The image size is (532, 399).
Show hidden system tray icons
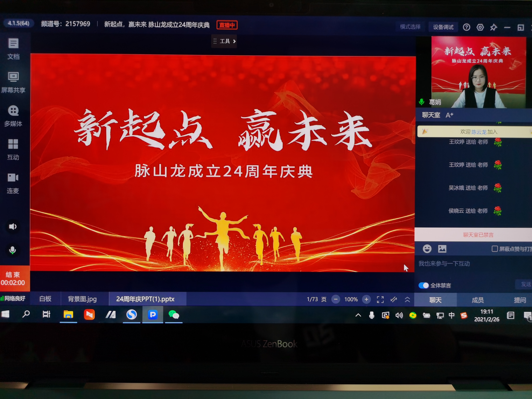tap(358, 315)
